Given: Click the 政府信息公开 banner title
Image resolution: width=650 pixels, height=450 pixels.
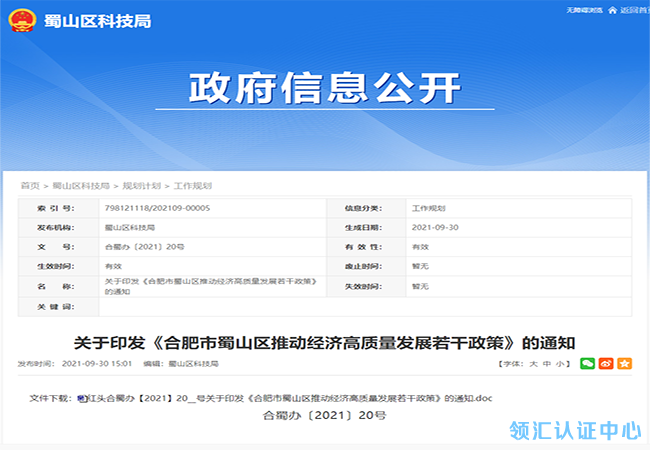Looking at the screenshot, I should (325, 88).
